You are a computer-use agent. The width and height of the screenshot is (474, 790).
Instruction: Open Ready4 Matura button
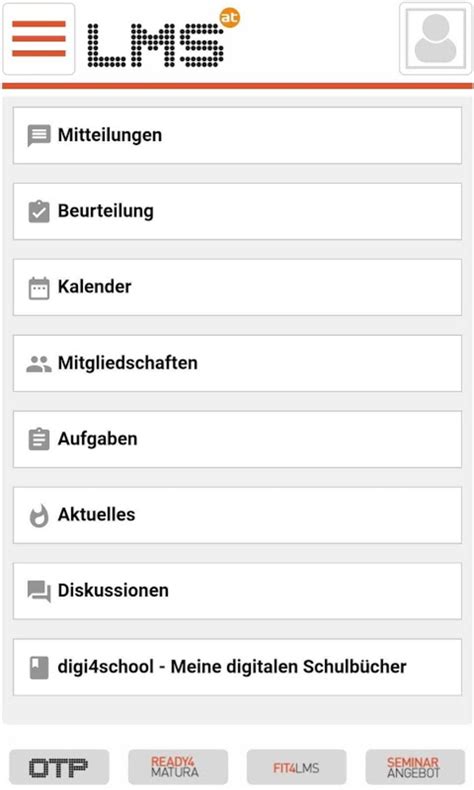178,767
